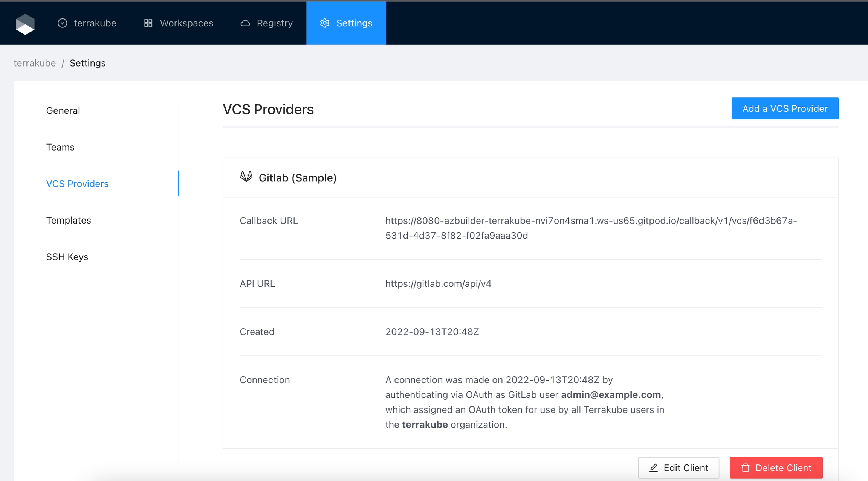Screen dimensions: 868x481
Task: Go to the Registry menu item
Action: pyautogui.click(x=275, y=23)
